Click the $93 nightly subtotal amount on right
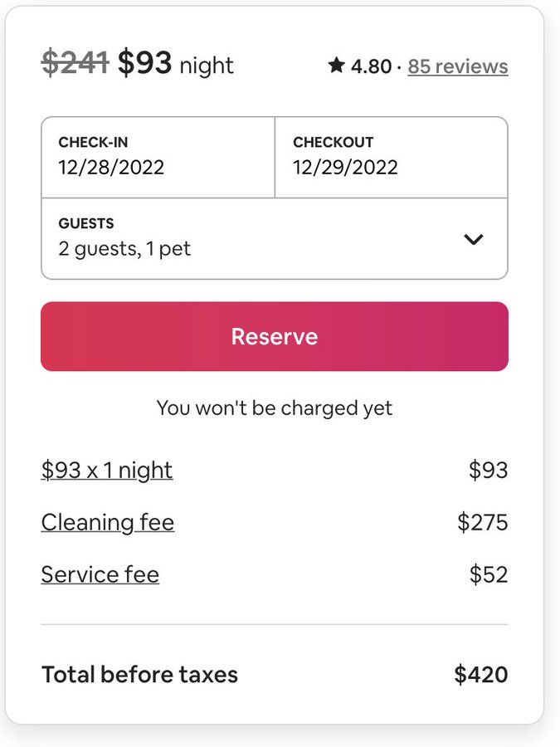 tap(488, 471)
